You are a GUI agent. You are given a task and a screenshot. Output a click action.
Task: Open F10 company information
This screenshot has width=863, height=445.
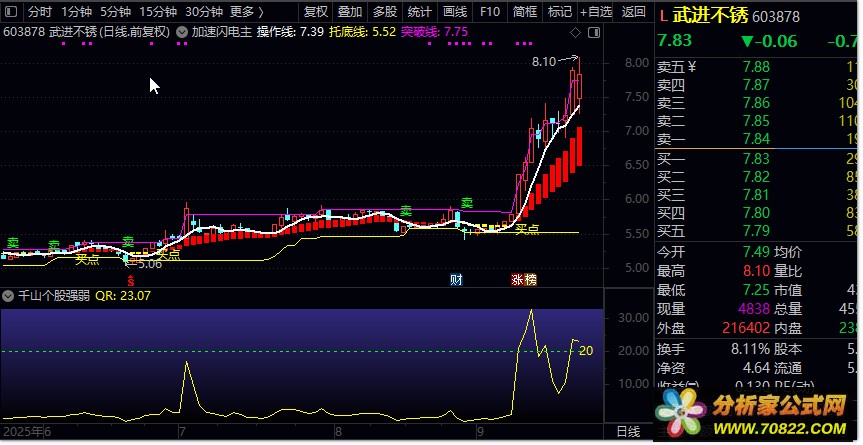point(489,12)
